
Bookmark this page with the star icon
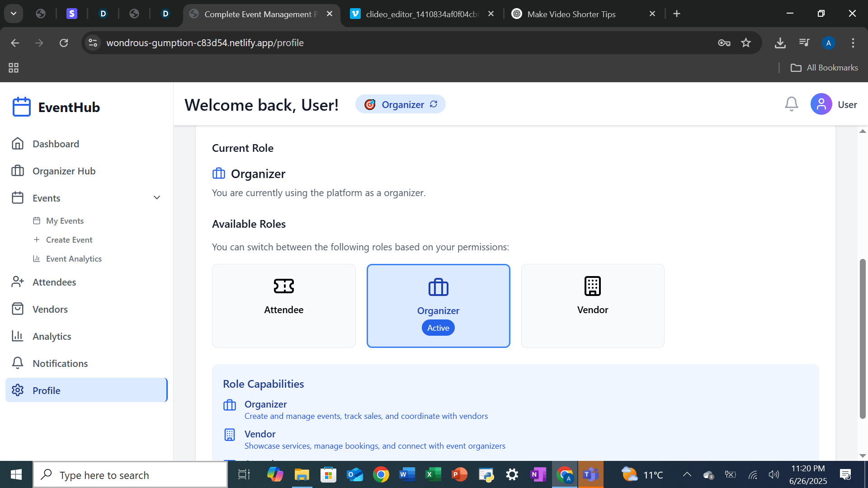(x=746, y=43)
